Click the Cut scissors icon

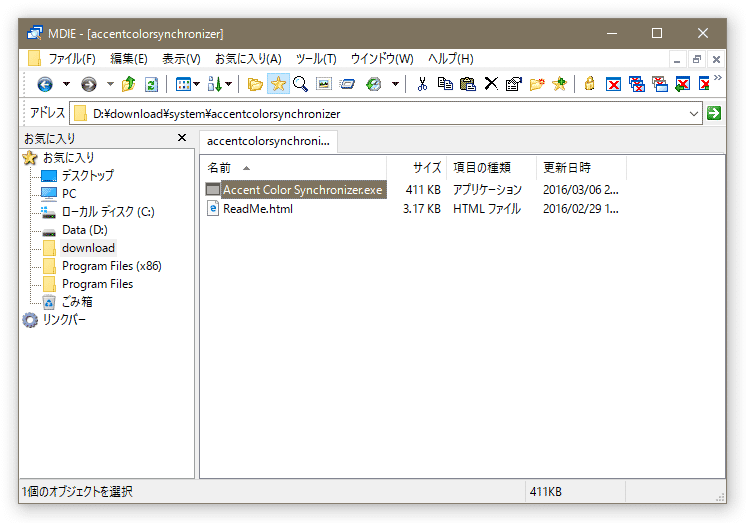click(422, 84)
